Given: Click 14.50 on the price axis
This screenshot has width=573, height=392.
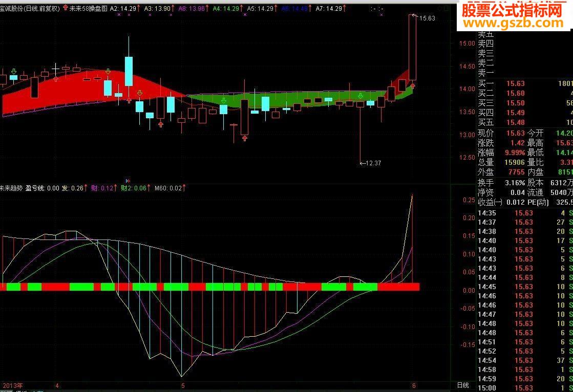Looking at the screenshot, I should tap(466, 67).
